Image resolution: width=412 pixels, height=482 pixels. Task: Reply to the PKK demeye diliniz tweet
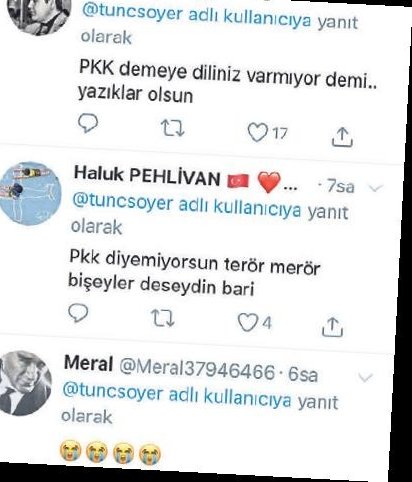point(88,123)
